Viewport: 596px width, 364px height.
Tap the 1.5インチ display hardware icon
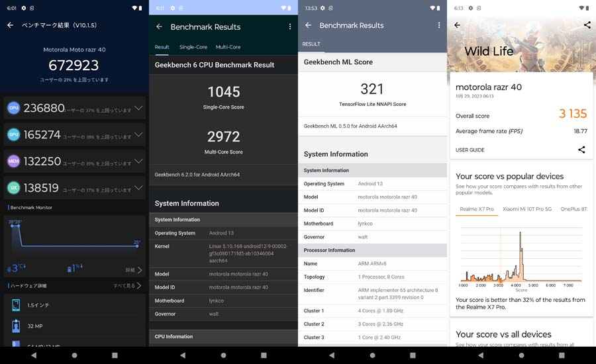click(x=16, y=304)
